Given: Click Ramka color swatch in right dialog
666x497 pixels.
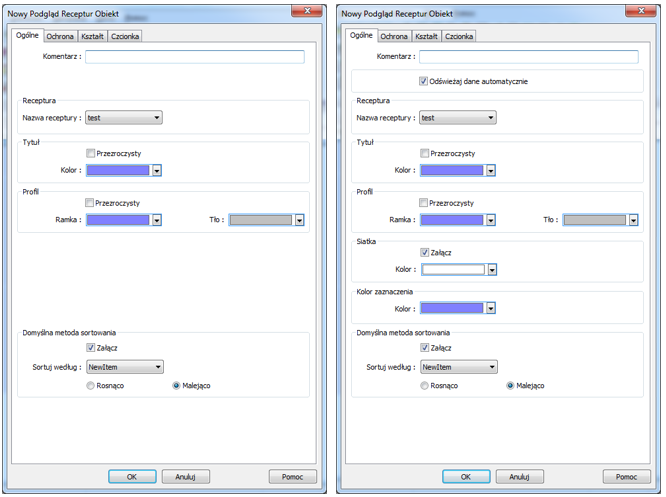Looking at the screenshot, I should click(x=452, y=220).
